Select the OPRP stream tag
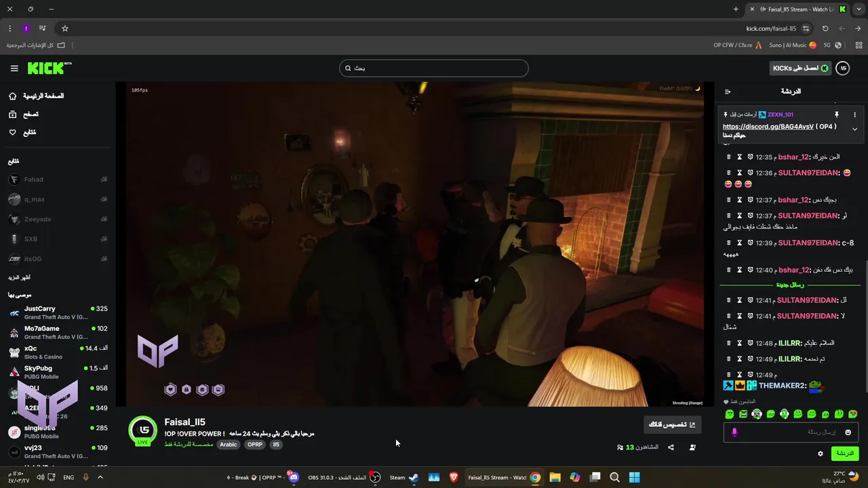Image resolution: width=868 pixels, height=488 pixels. click(255, 445)
